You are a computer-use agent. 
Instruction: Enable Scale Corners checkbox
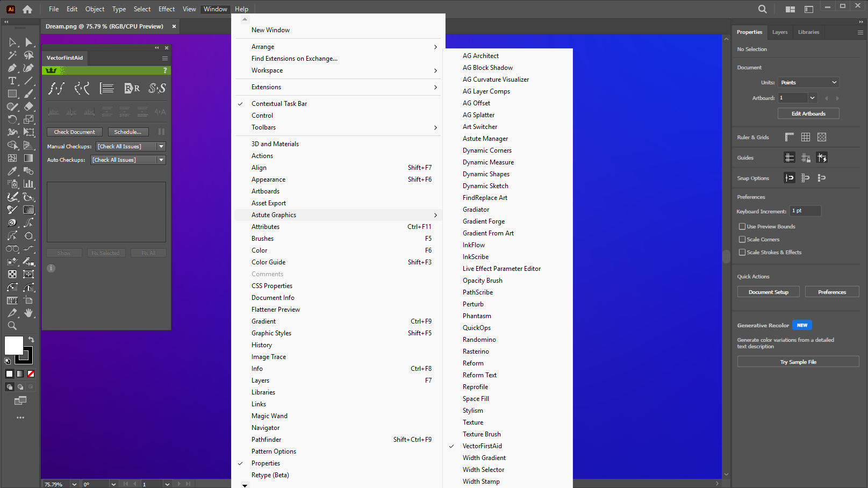tap(742, 240)
